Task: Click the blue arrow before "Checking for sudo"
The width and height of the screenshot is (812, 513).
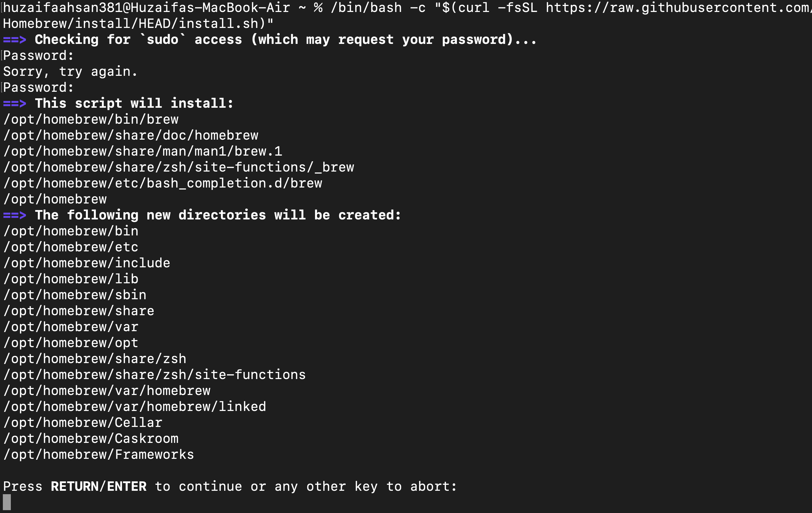Action: click(x=15, y=40)
